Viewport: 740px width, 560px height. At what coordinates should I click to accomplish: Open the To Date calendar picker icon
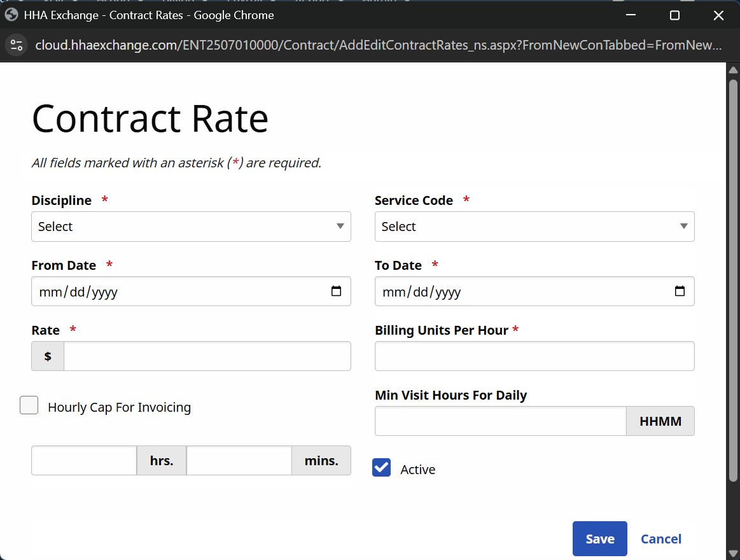(x=680, y=291)
